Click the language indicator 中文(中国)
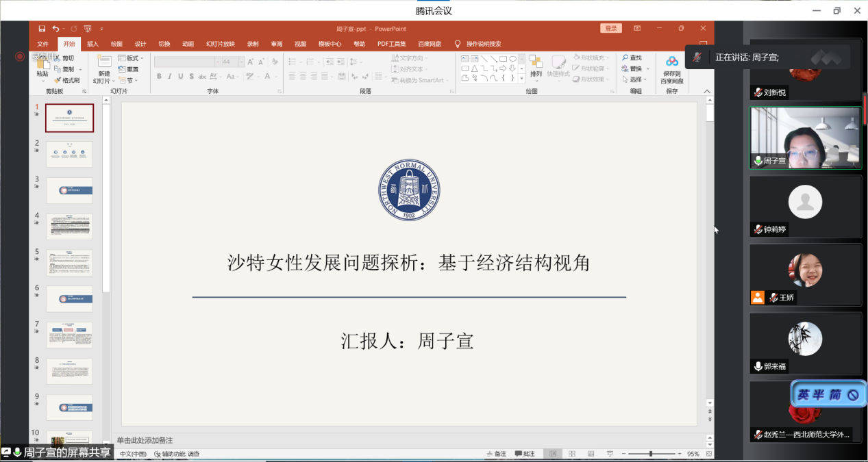The height and width of the screenshot is (462, 868). pos(133,454)
